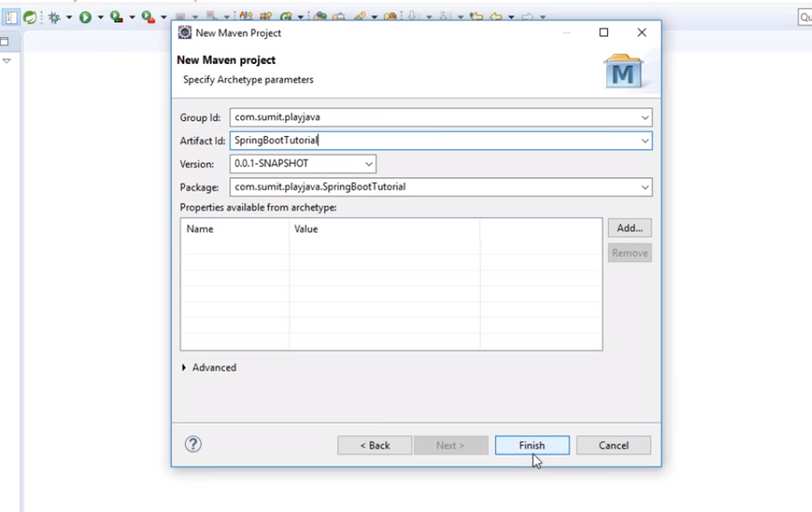Screen dimensions: 812x512
Task: Open the Package field dropdown
Action: 644,186
